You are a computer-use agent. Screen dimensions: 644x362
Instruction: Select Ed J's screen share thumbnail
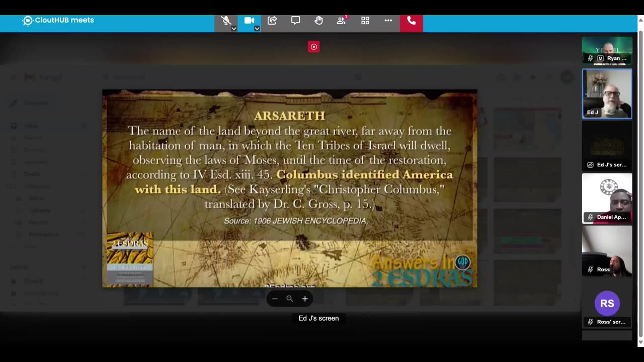click(x=607, y=146)
